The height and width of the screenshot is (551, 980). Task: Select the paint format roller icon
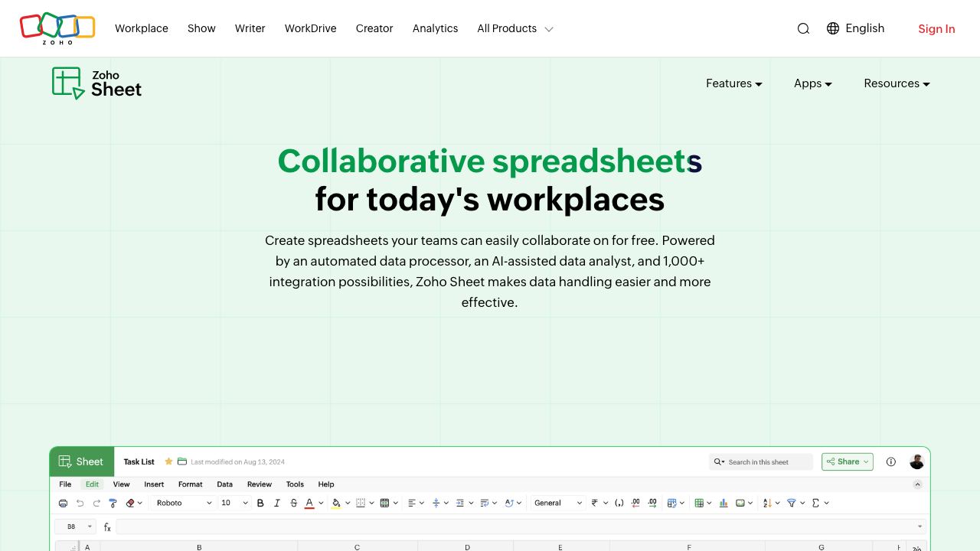point(113,503)
